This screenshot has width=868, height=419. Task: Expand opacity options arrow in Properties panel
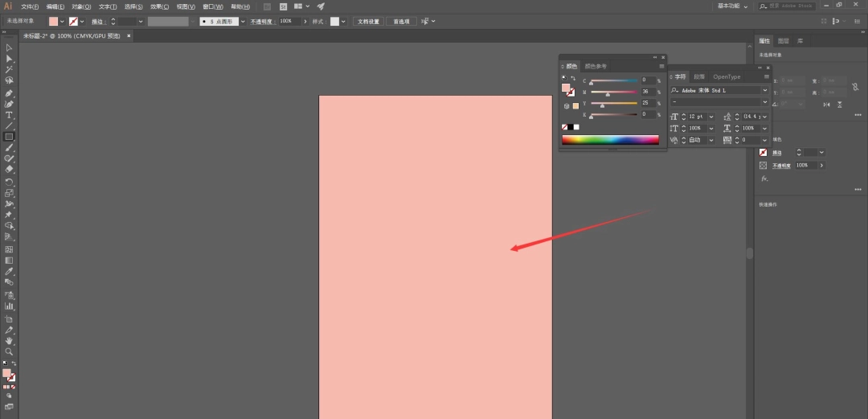click(821, 165)
